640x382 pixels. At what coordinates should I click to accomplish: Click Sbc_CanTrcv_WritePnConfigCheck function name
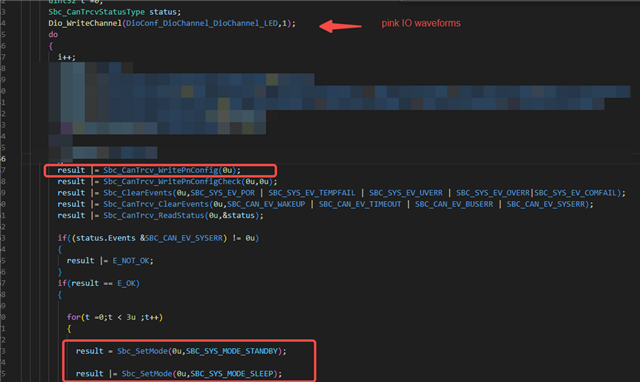click(172, 182)
